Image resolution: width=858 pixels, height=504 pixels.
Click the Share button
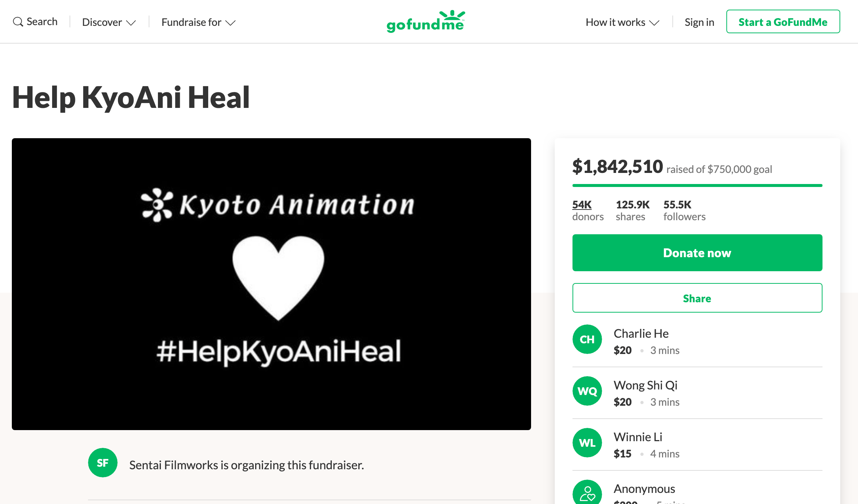point(697,298)
